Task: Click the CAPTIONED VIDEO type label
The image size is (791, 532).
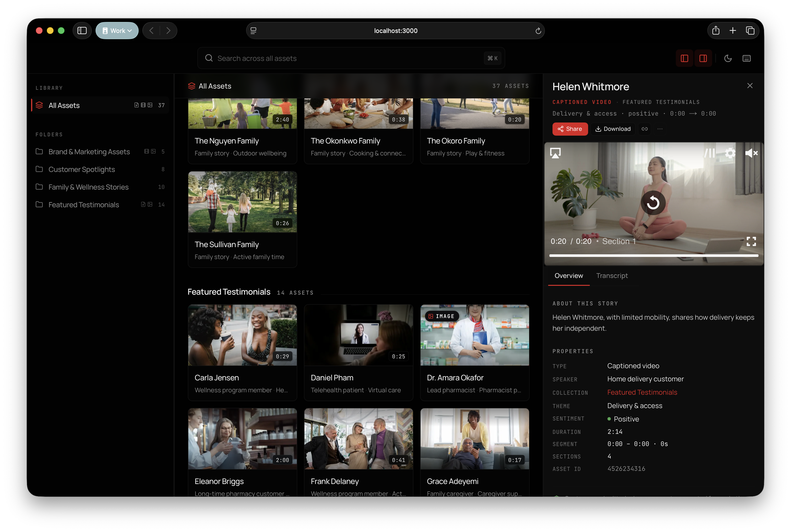Action: tap(581, 102)
